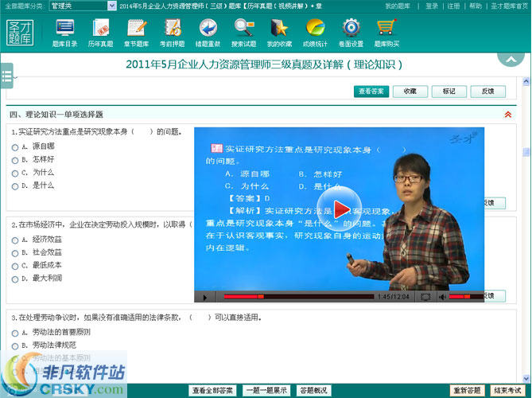The height and width of the screenshot is (398, 532).
Task: Click the 重新答题 button
Action: [468, 391]
